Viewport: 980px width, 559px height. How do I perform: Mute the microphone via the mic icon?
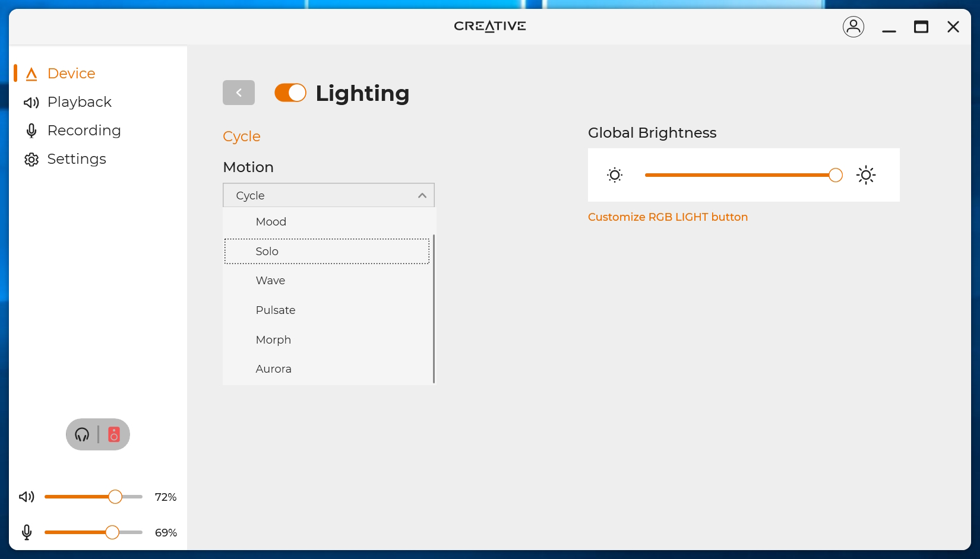pos(27,532)
